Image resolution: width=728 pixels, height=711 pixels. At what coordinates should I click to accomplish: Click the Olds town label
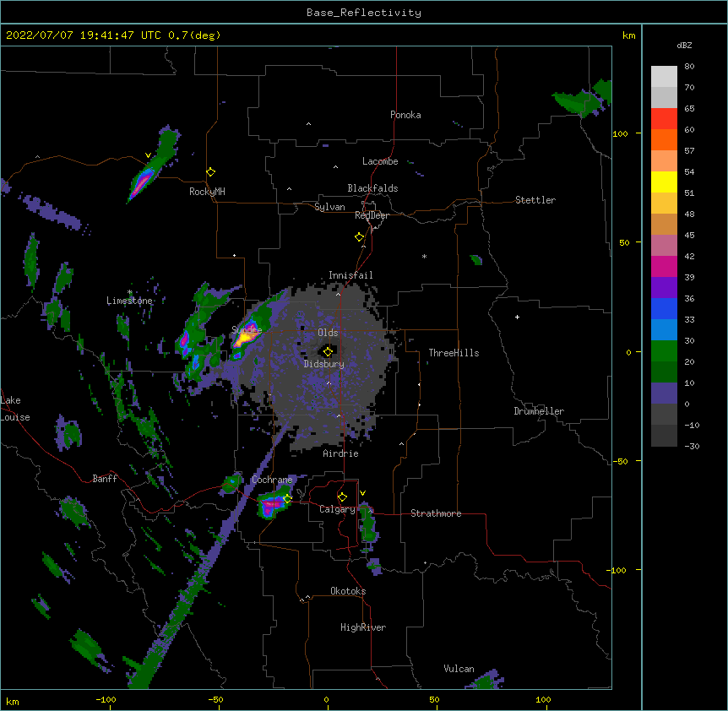tap(328, 333)
